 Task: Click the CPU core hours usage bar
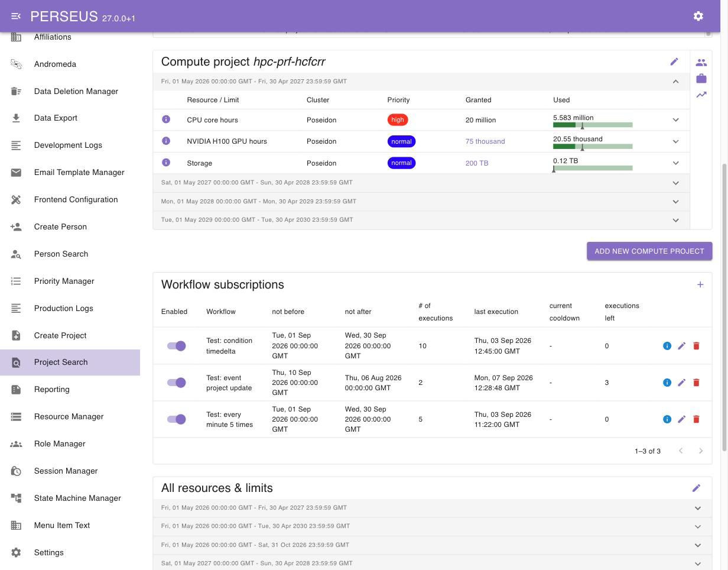(593, 125)
